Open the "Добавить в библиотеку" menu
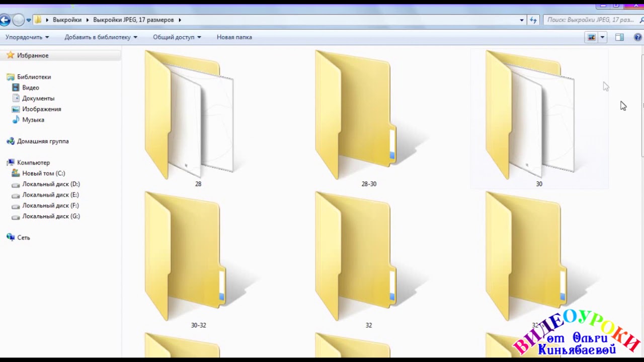Viewport: 644px width, 362px height. coord(101,37)
